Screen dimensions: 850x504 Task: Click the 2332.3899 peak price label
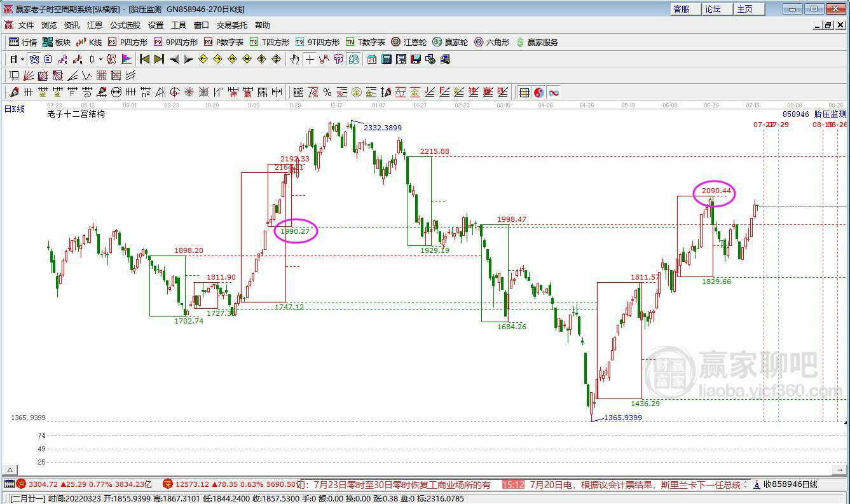click(383, 128)
